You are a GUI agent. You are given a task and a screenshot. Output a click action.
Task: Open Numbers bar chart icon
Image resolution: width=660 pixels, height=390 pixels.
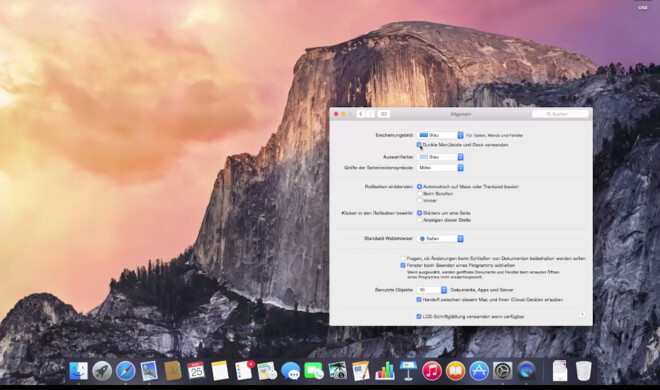pyautogui.click(x=385, y=371)
